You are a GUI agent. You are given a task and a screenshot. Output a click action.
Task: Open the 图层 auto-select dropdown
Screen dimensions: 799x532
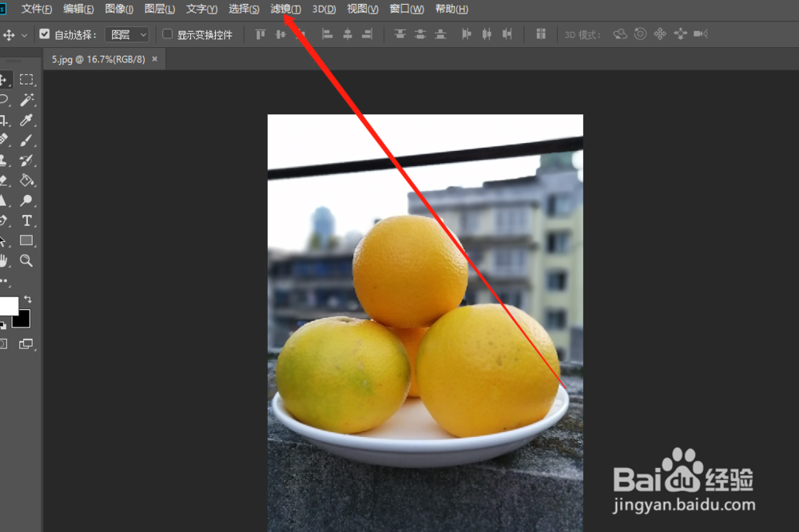[127, 34]
